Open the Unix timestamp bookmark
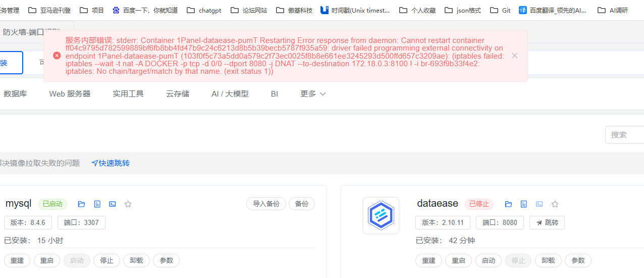 click(x=356, y=10)
